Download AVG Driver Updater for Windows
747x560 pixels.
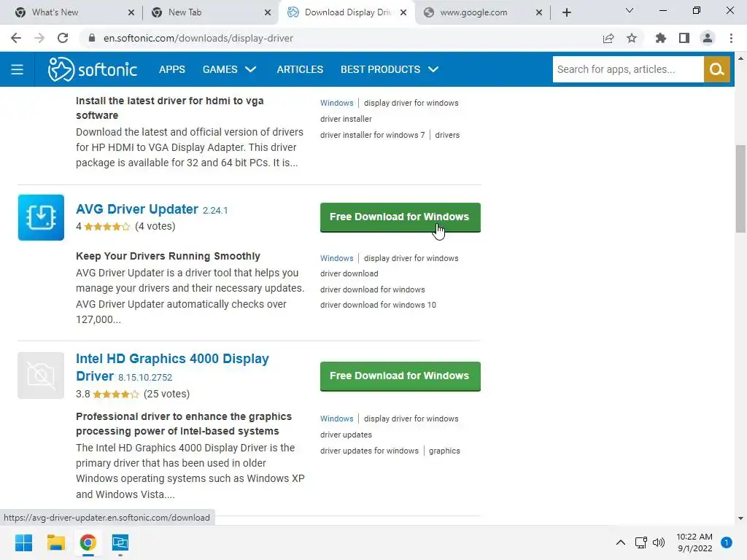400,217
